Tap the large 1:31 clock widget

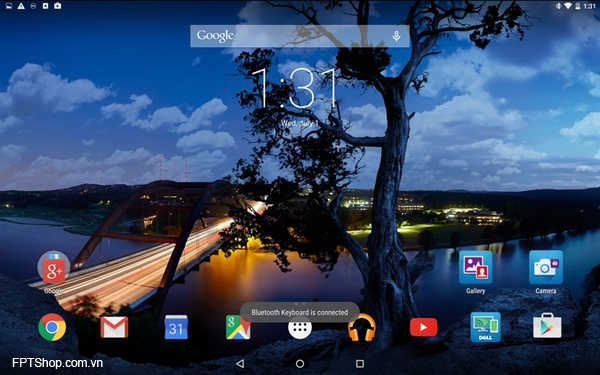coord(295,89)
